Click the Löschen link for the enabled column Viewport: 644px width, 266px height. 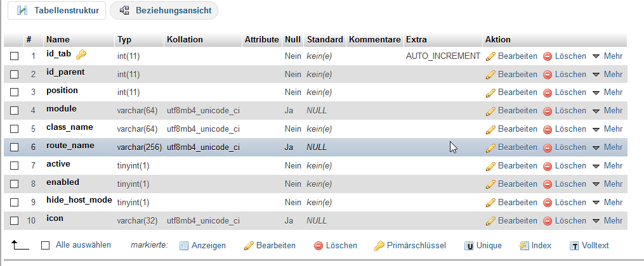[570, 184]
